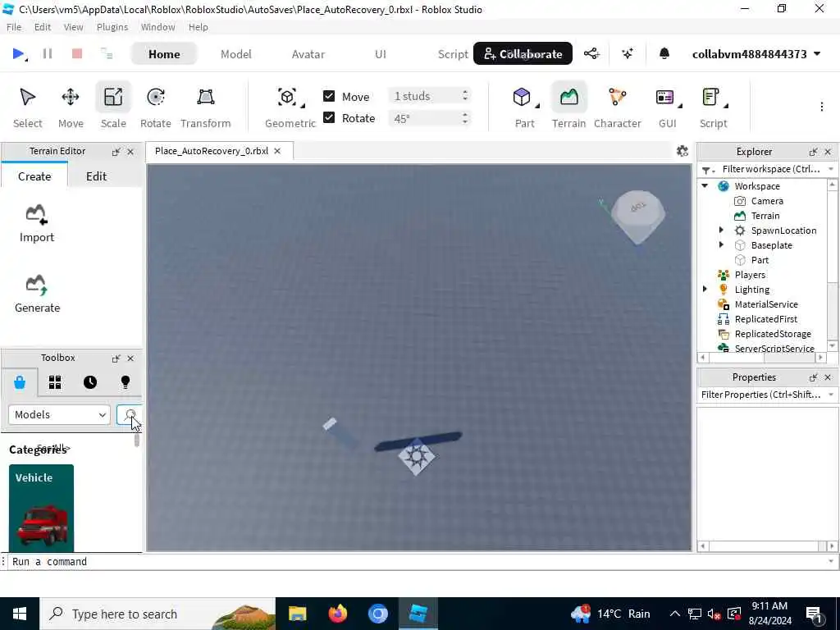Viewport: 840px width, 630px height.
Task: Open Toolbox Creations lightbulb tab
Action: [x=126, y=382]
